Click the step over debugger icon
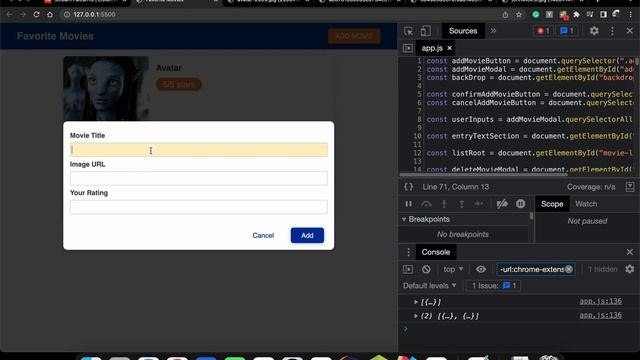Screen dimensions: 640x360 pyautogui.click(x=426, y=204)
